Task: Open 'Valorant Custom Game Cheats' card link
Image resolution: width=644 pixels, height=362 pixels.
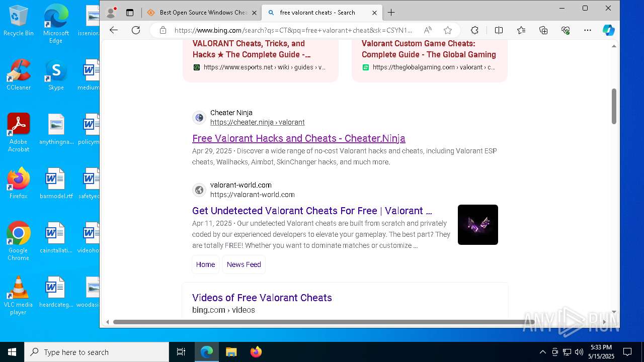Action: [x=429, y=49]
